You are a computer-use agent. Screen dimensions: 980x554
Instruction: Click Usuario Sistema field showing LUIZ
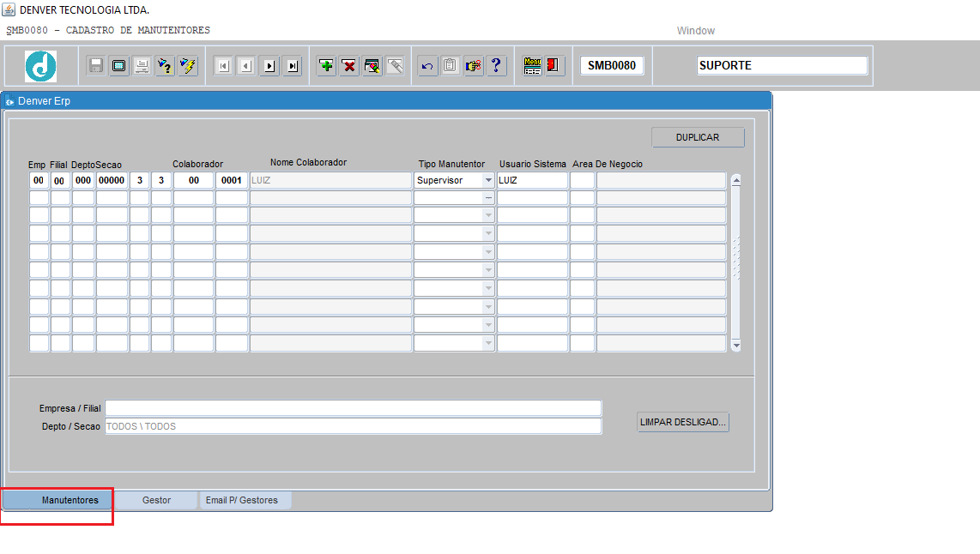tap(532, 180)
